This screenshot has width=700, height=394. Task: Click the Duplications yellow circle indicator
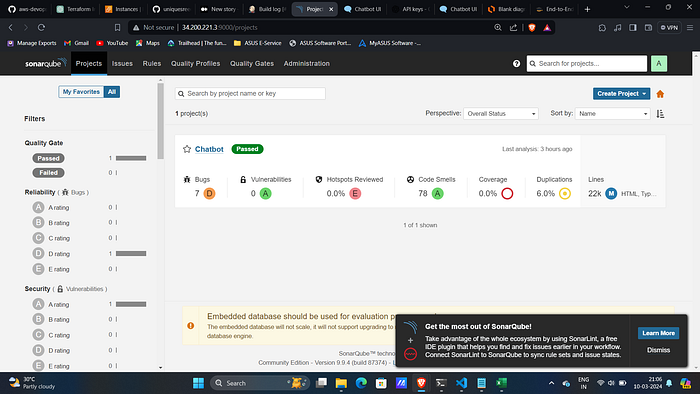click(565, 194)
